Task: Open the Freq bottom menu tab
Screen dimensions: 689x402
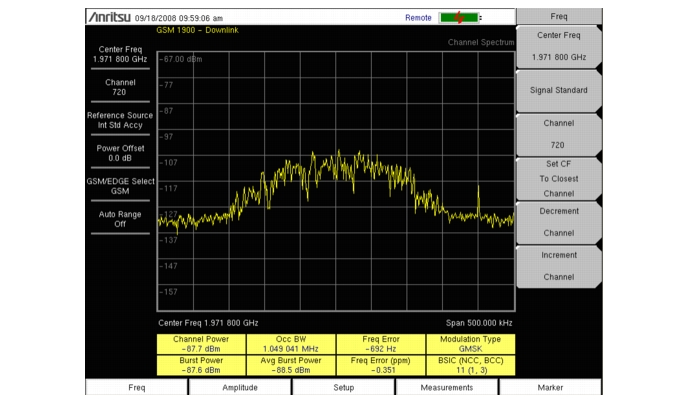Action: 137,387
